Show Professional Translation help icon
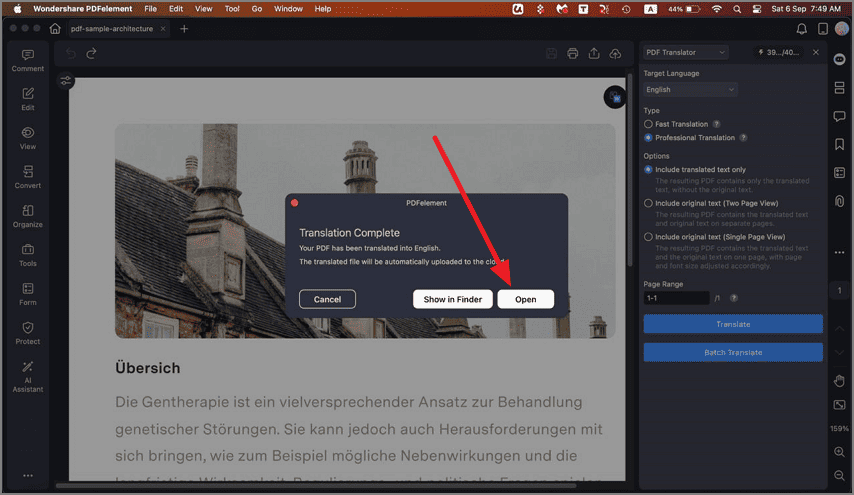 pos(743,138)
